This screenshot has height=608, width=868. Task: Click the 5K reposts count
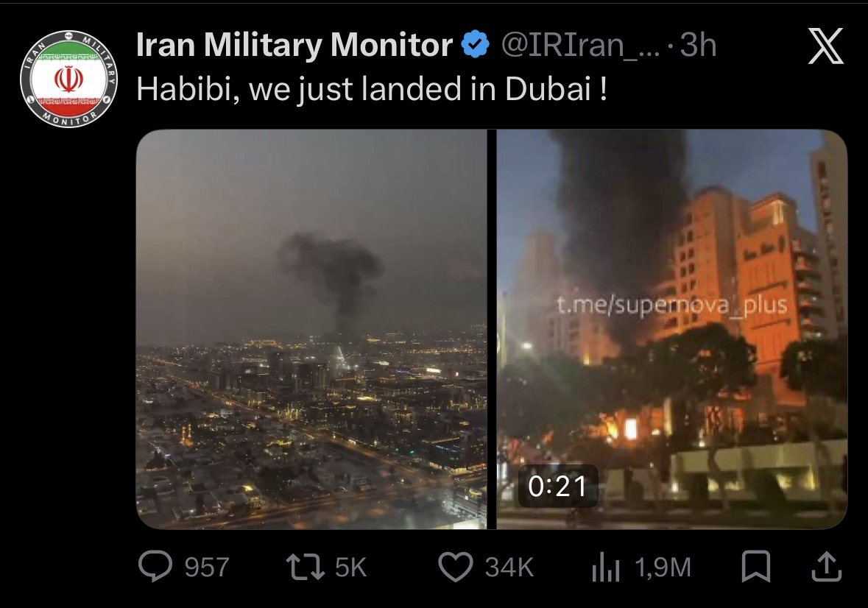(x=350, y=568)
